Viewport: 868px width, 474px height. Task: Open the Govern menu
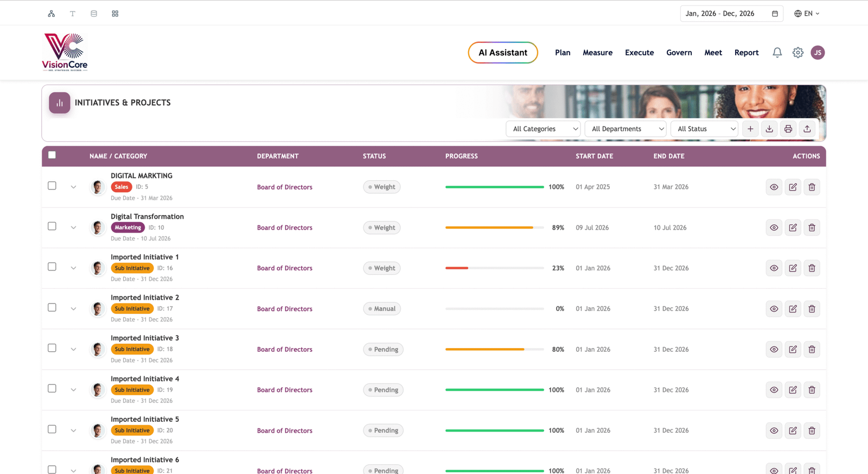[679, 53]
